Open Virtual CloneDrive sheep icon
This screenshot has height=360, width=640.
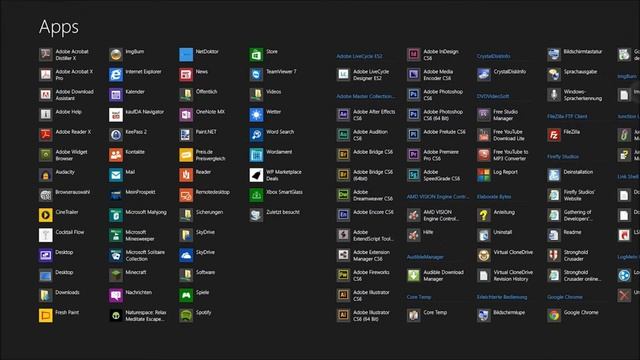(484, 255)
